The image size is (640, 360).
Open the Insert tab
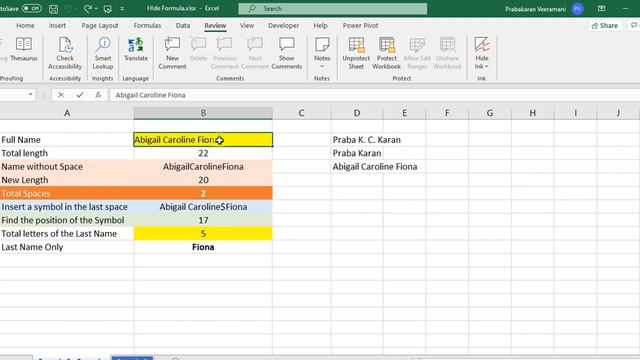[58, 25]
